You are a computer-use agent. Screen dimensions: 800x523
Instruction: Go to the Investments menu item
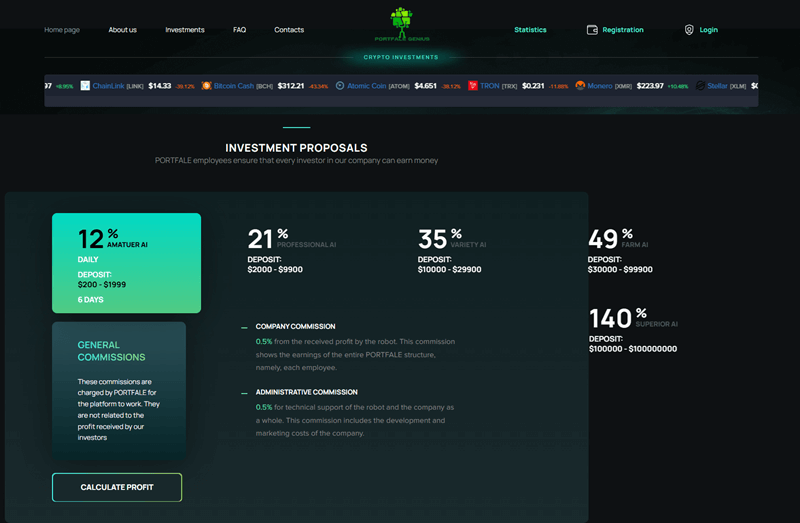[185, 30]
